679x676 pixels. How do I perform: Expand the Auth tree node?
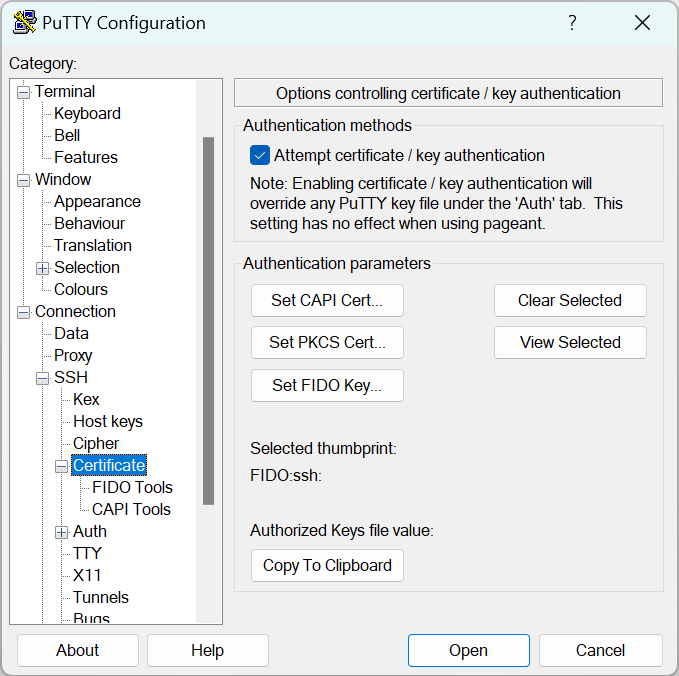(61, 532)
